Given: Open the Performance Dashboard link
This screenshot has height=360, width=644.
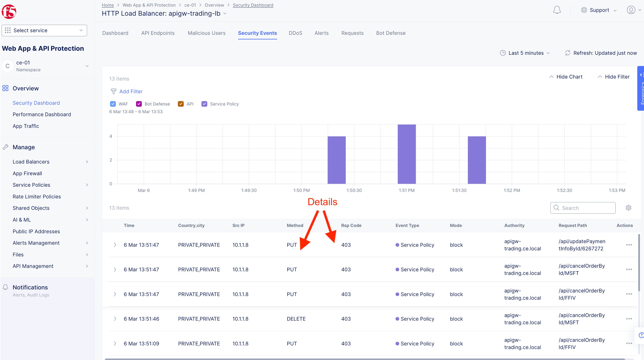Looking at the screenshot, I should [x=42, y=114].
